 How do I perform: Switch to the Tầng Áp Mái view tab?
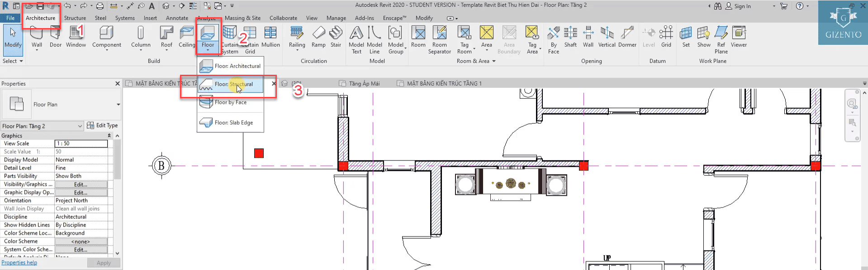tap(360, 83)
